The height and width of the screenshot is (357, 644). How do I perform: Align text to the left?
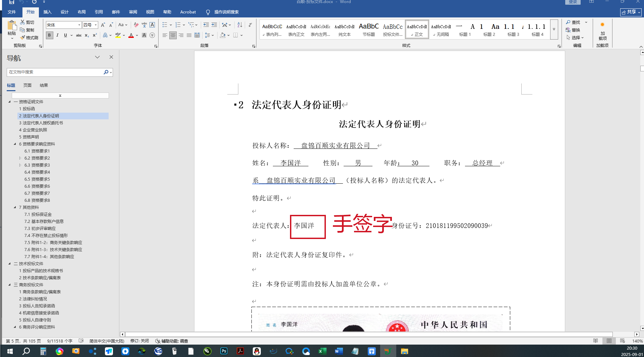(165, 35)
